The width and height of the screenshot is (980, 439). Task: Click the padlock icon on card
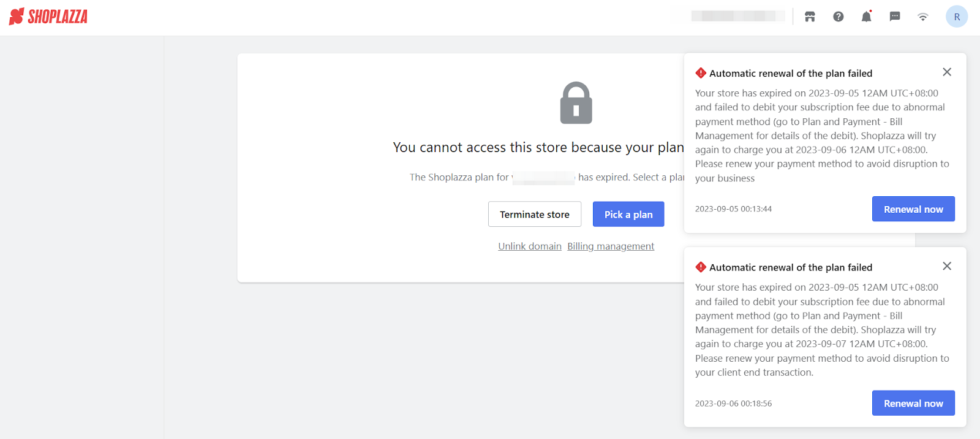point(576,103)
